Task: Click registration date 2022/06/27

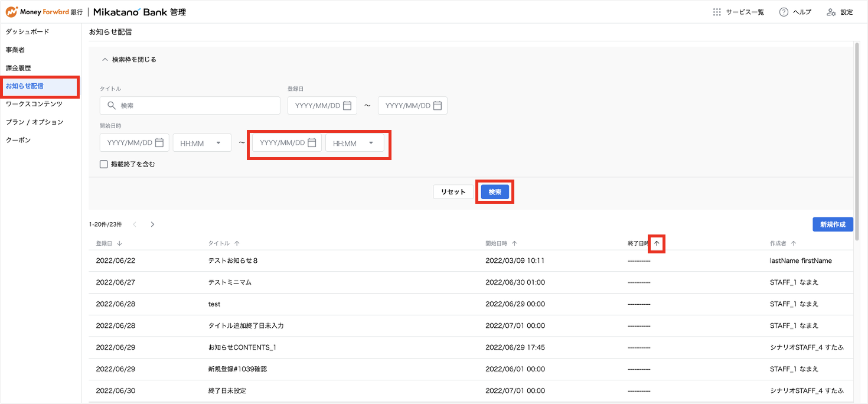Action: (x=116, y=282)
